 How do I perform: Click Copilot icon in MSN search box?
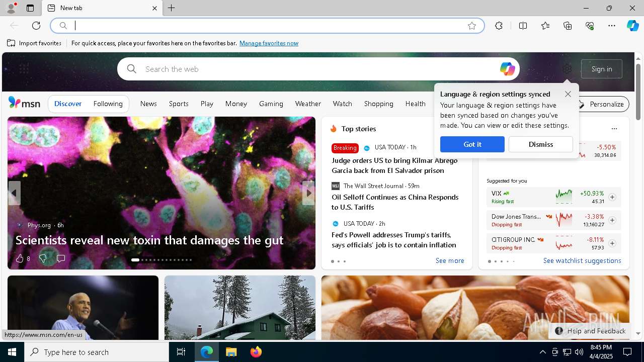point(507,69)
